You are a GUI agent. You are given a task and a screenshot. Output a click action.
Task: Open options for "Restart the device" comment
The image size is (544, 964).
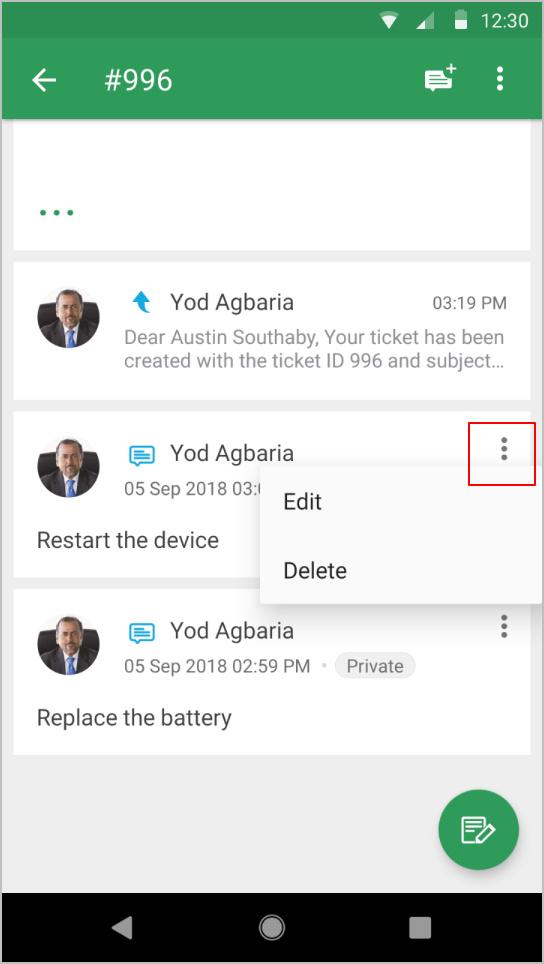click(x=503, y=449)
